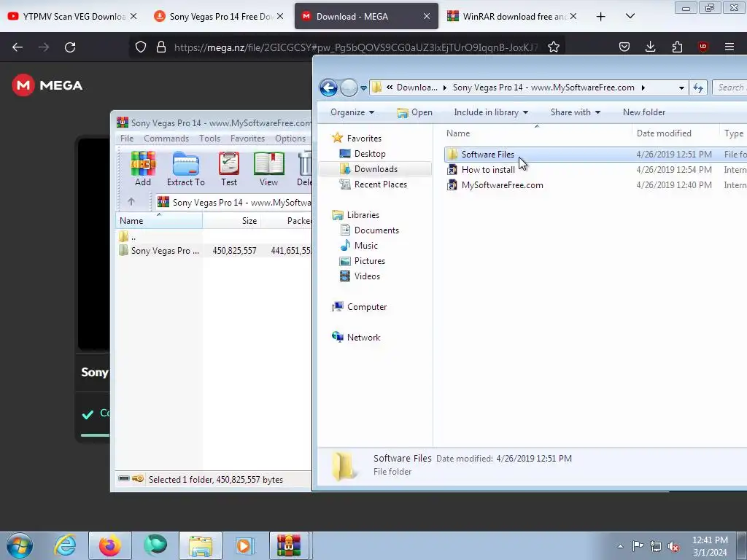Open Internet Explorer from the taskbar

tap(65, 545)
